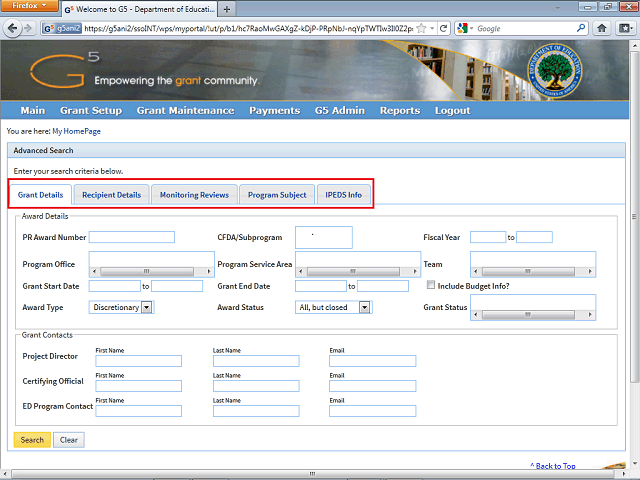Screen dimensions: 640x480
Task: Open the Grant Maintenance menu
Action: point(185,111)
